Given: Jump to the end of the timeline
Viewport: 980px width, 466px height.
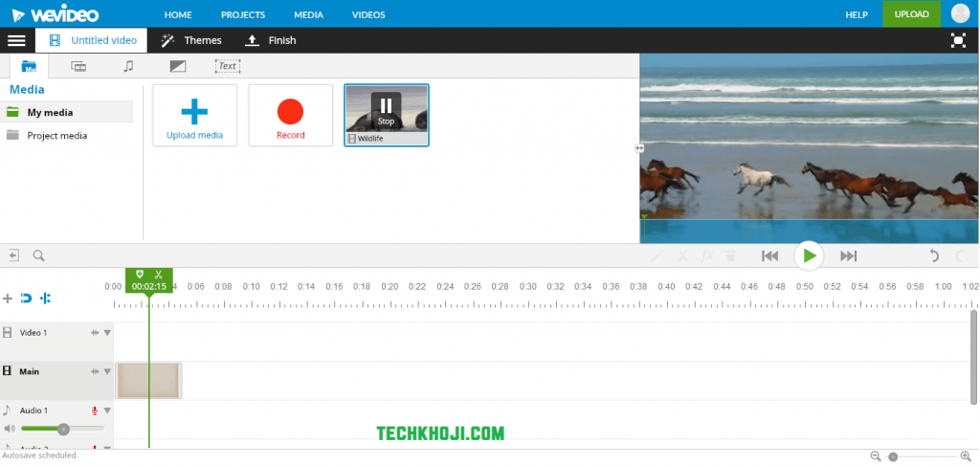Looking at the screenshot, I should [x=848, y=255].
